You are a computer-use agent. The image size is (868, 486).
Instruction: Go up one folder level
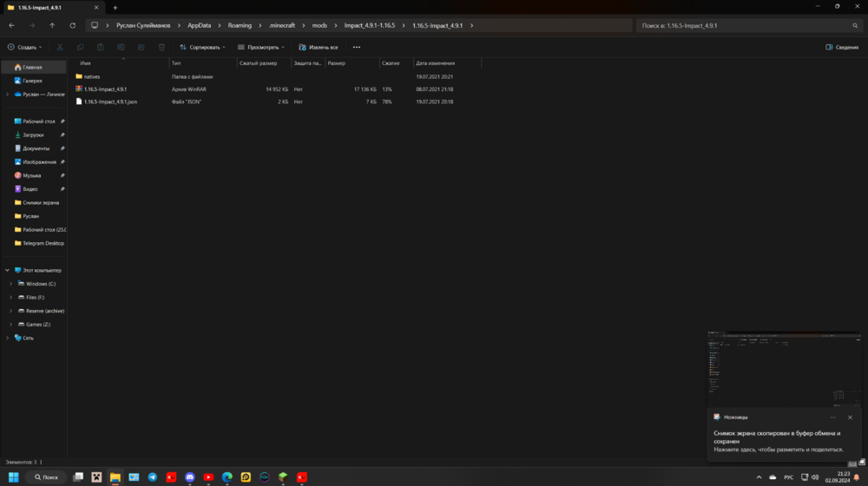52,25
